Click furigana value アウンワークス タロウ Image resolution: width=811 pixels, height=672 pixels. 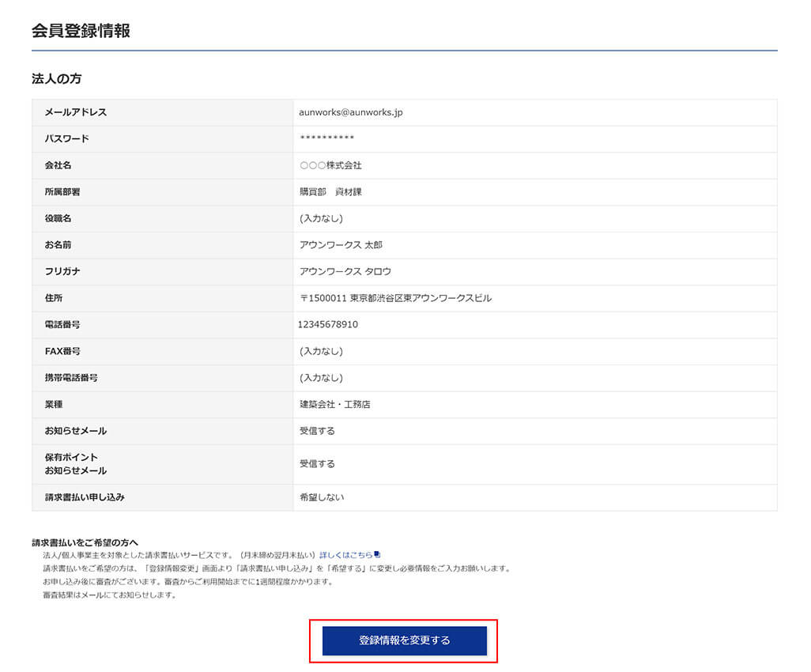coord(345,272)
